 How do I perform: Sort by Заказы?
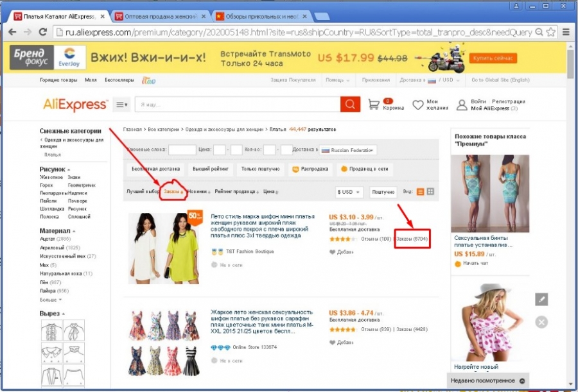click(x=173, y=192)
